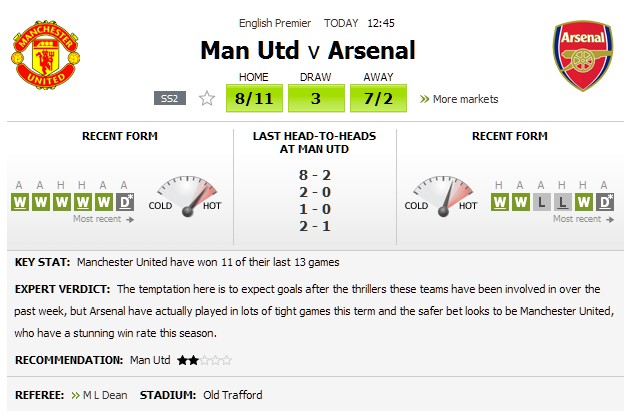Click the double-chevron icon before More markets

click(x=424, y=99)
